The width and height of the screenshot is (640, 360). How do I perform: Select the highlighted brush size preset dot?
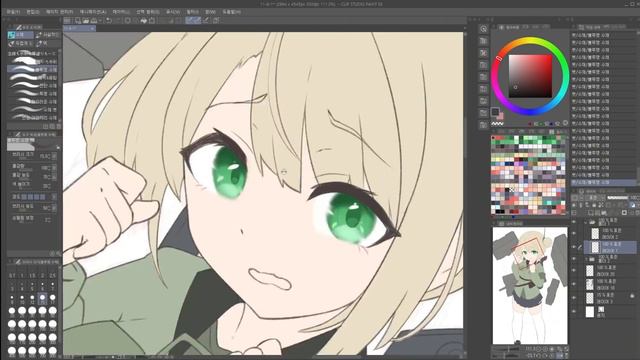(x=42, y=298)
